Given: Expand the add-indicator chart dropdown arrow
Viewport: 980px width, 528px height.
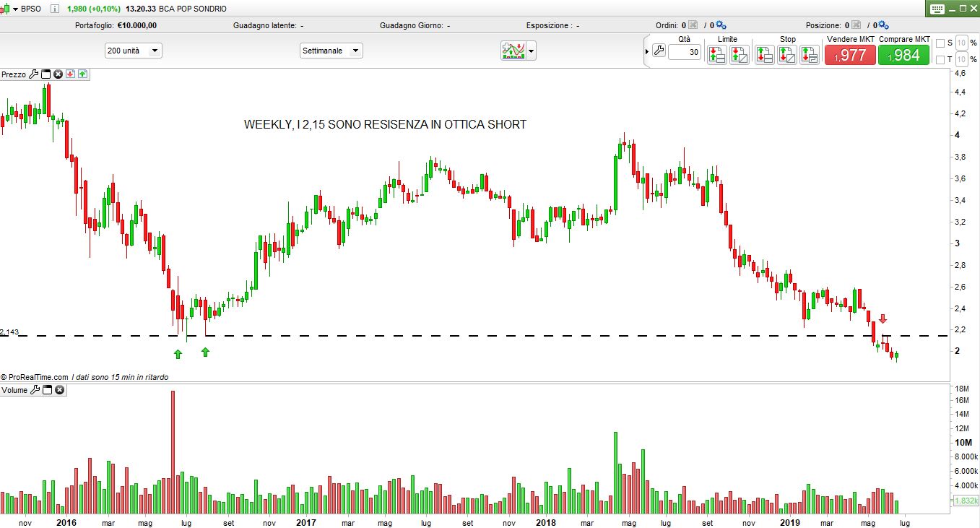Looking at the screenshot, I should [532, 51].
